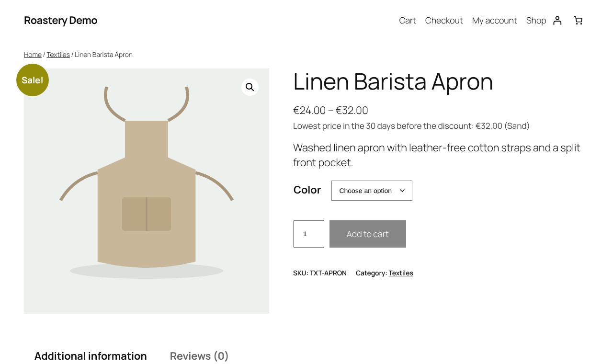The height and width of the screenshot is (364, 613).
Task: Expand the Color option dropdown
Action: [372, 191]
